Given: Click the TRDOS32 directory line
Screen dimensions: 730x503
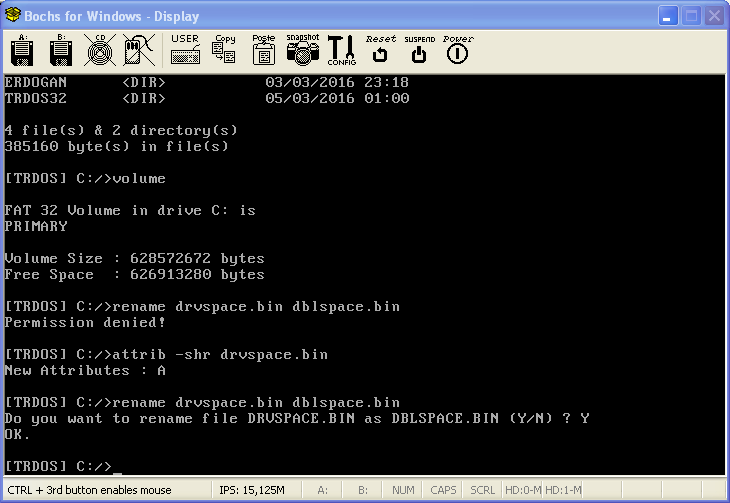Looking at the screenshot, I should [207, 98].
